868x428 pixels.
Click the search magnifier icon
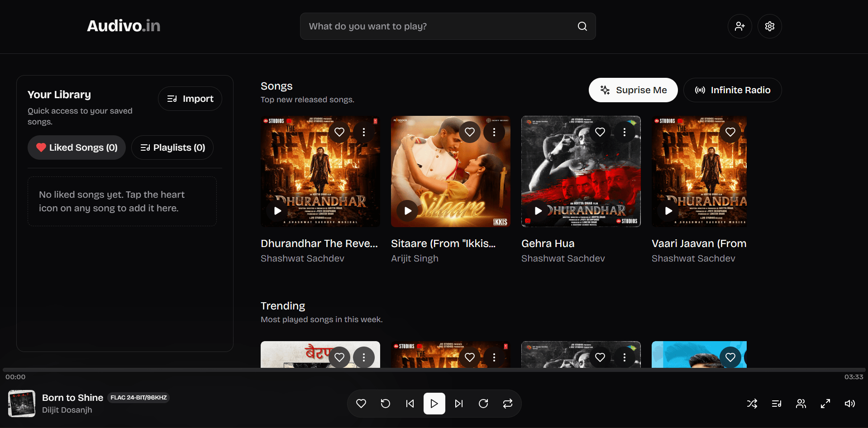click(x=582, y=26)
